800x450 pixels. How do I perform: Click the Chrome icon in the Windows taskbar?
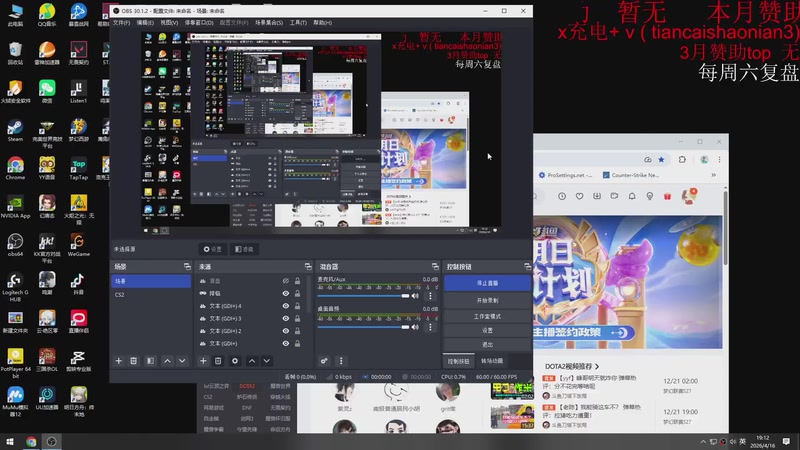pyautogui.click(x=31, y=441)
